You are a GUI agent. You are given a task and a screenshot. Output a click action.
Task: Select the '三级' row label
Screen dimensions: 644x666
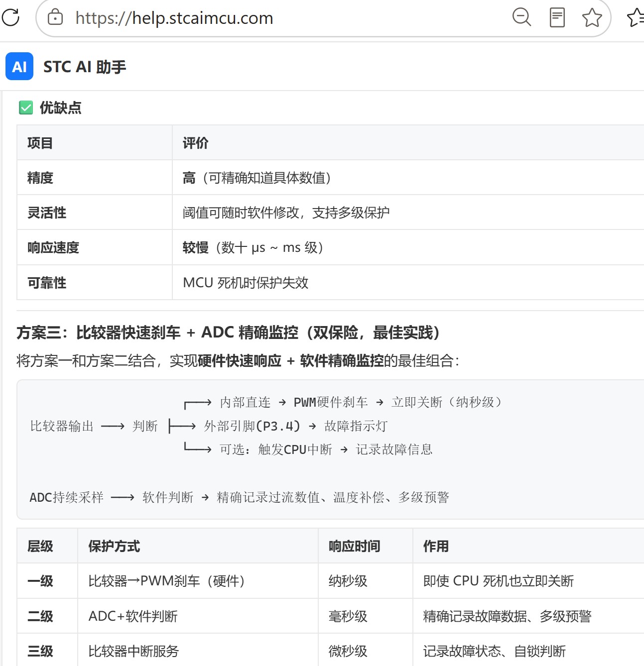(x=40, y=651)
